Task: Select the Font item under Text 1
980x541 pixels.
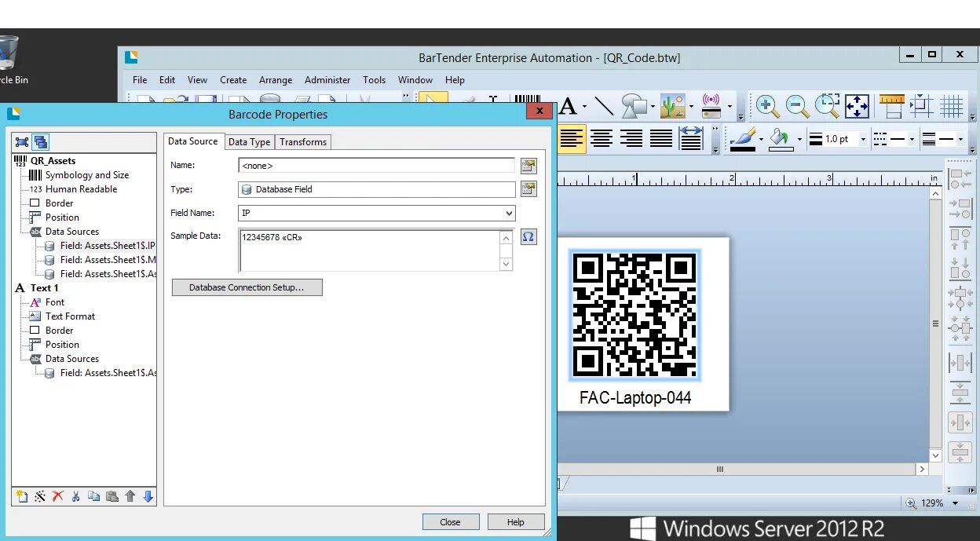Action: (x=55, y=302)
